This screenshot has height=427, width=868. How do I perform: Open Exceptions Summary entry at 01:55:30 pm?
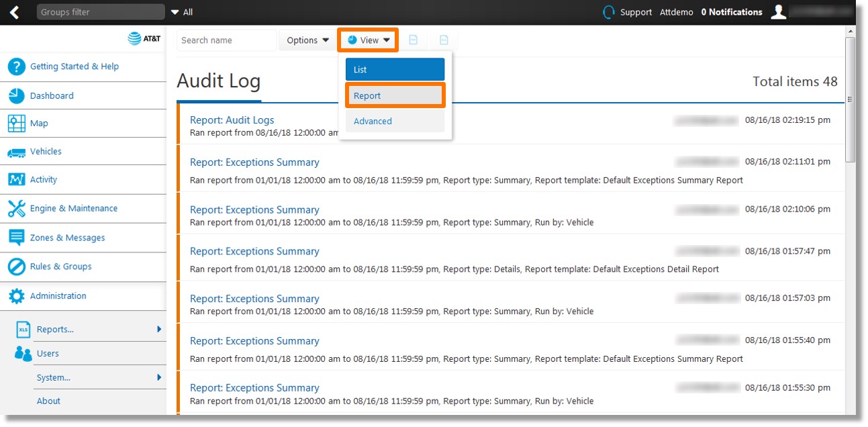254,388
